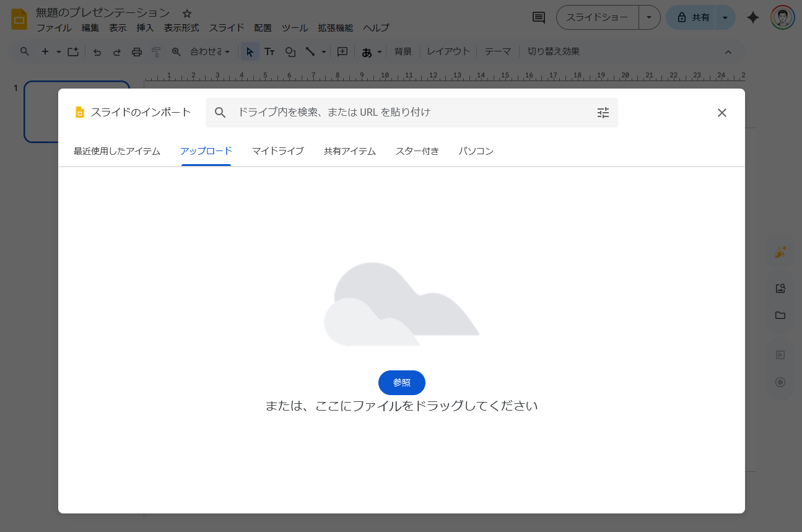Viewport: 802px width, 532px height.
Task: Switch to パソコン tab
Action: tap(476, 151)
